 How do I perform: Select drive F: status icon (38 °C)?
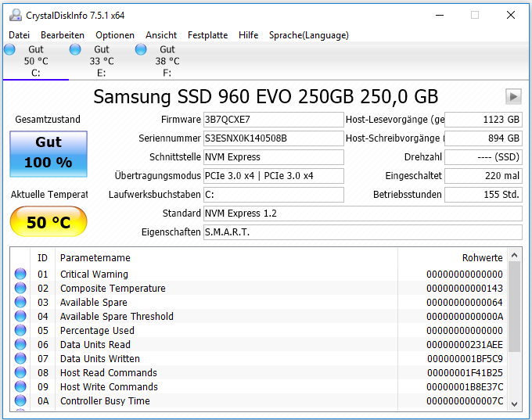pyautogui.click(x=141, y=49)
